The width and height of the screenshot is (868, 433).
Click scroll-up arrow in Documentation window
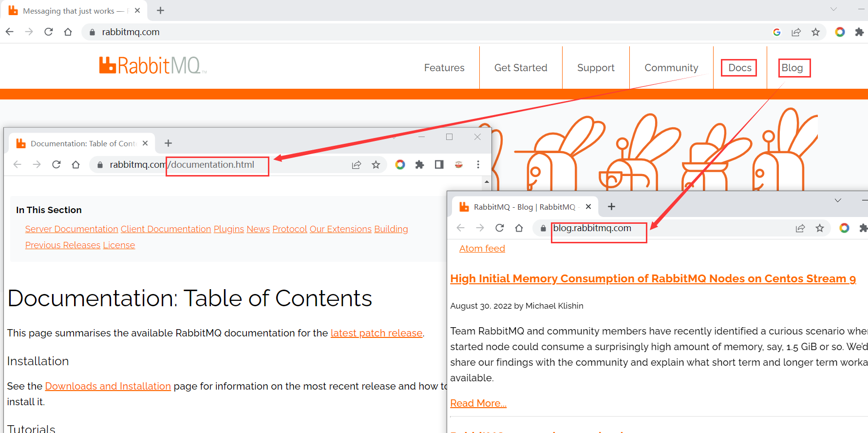pyautogui.click(x=487, y=182)
